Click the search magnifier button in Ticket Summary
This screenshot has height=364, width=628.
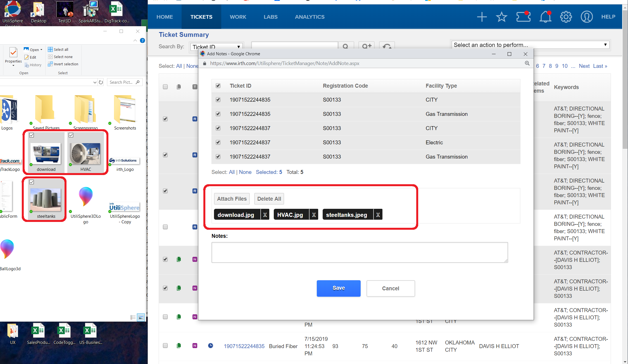click(x=346, y=46)
